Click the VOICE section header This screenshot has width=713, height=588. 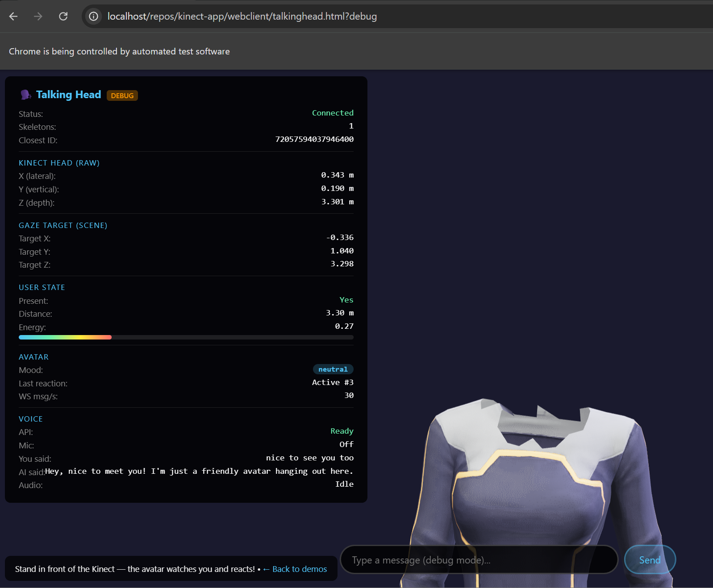coord(31,419)
